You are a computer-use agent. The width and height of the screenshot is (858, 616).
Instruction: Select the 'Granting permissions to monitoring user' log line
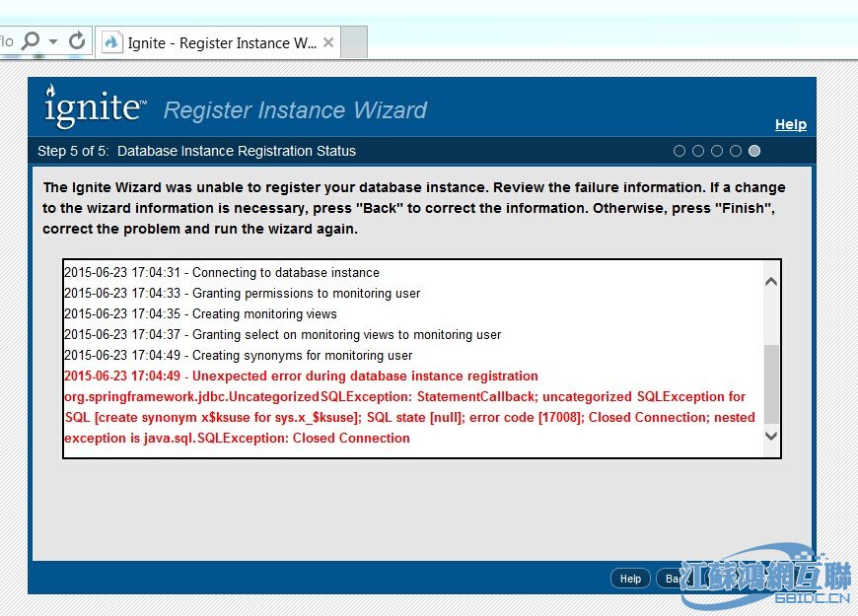242,294
